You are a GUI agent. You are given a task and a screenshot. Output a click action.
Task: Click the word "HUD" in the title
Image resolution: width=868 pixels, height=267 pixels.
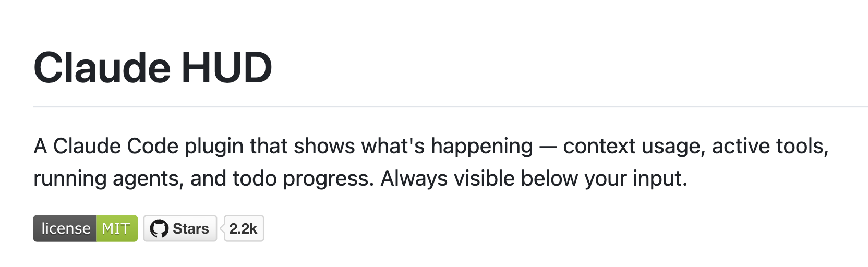click(x=226, y=68)
